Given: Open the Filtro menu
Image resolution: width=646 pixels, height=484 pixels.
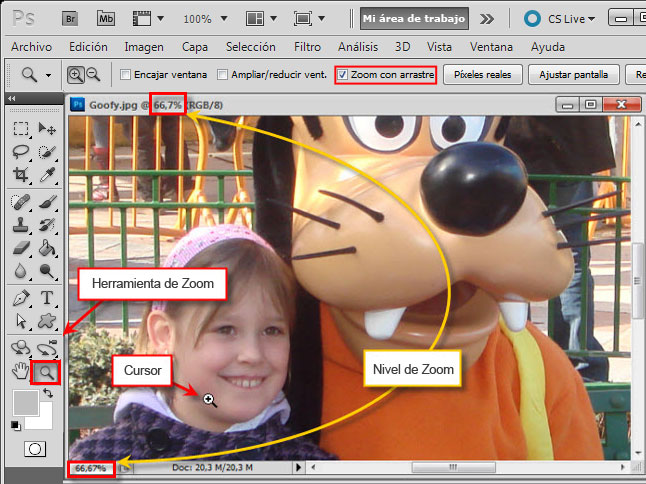Looking at the screenshot, I should (307, 47).
